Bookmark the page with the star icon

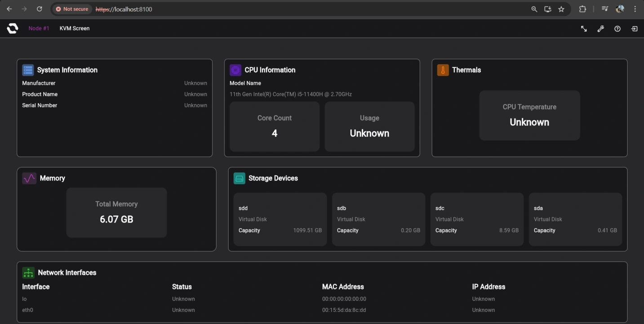561,9
